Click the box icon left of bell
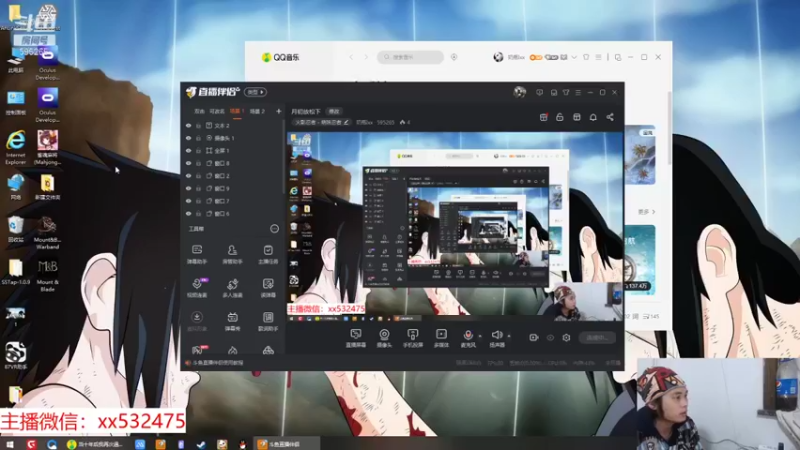800x450 pixels. pos(577,117)
